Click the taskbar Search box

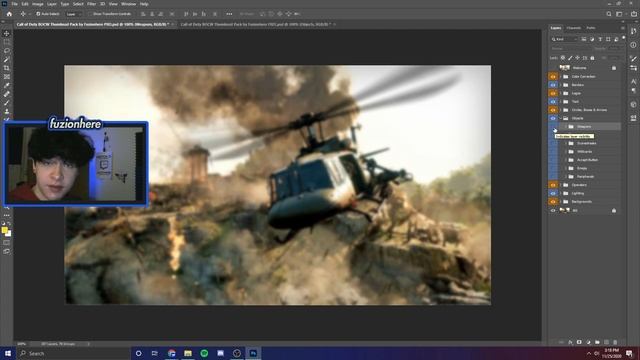[x=73, y=353]
